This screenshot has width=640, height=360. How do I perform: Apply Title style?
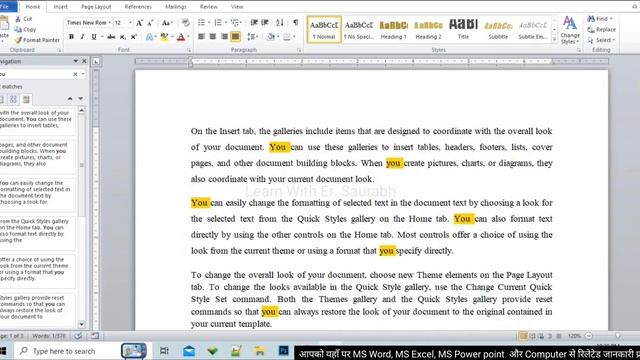pos(463,29)
